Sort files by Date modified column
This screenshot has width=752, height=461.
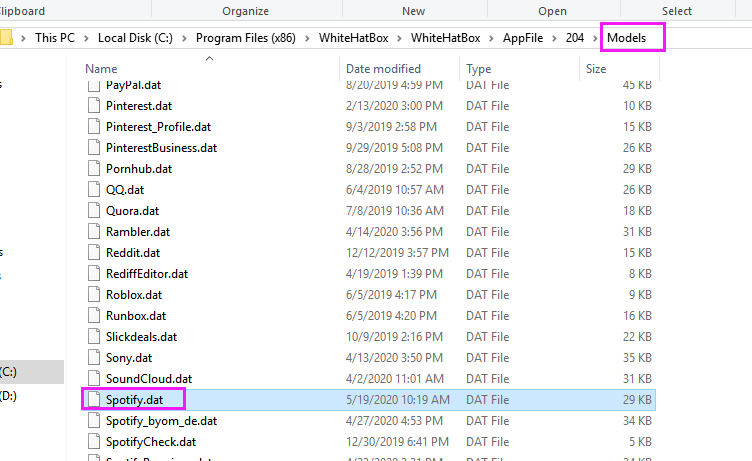click(x=383, y=69)
